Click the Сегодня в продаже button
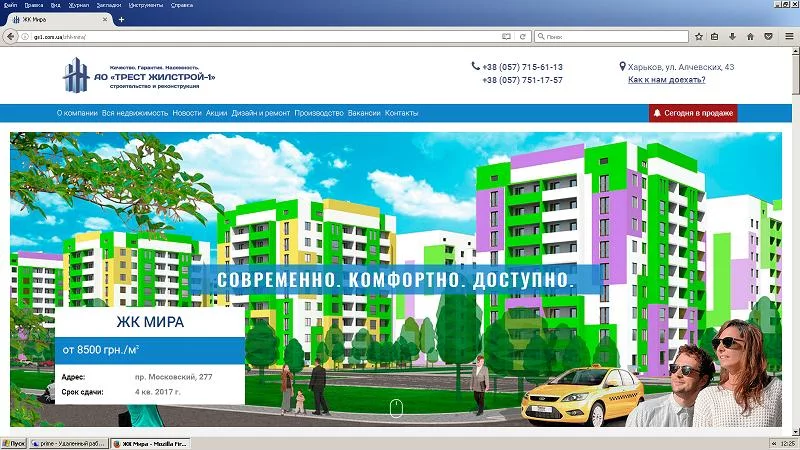Screen dimensions: 800x450 coord(693,113)
